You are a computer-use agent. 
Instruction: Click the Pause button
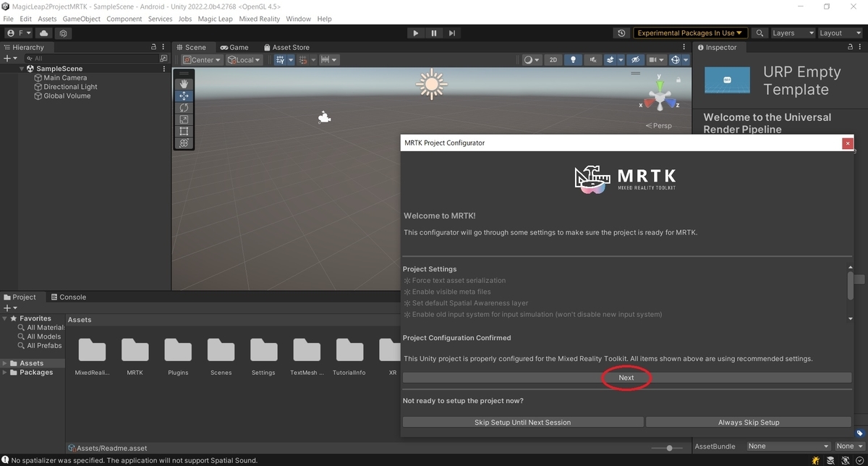click(433, 33)
